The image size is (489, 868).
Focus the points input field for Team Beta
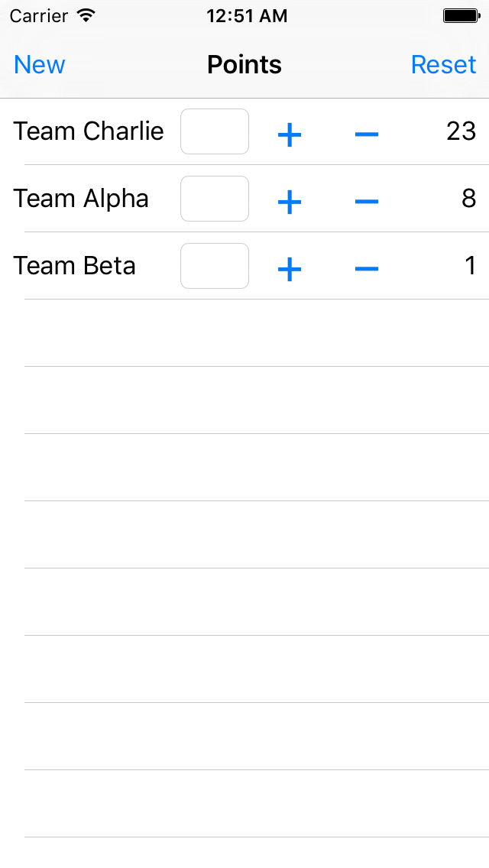tap(214, 266)
